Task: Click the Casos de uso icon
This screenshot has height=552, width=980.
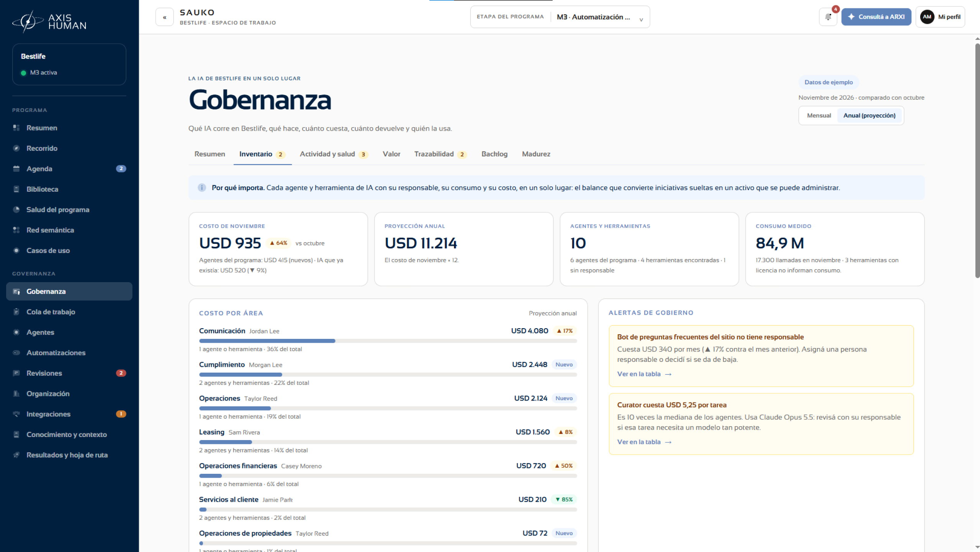Action: pos(16,250)
